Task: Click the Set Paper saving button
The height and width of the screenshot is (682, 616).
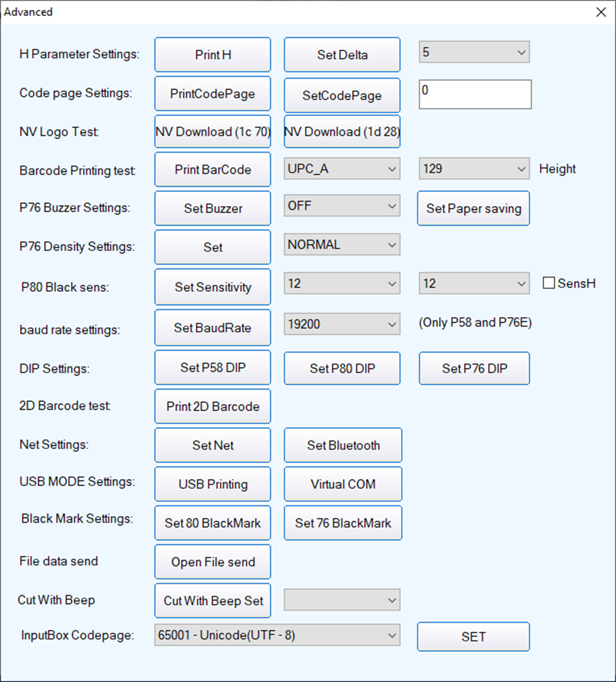Action: 473,208
